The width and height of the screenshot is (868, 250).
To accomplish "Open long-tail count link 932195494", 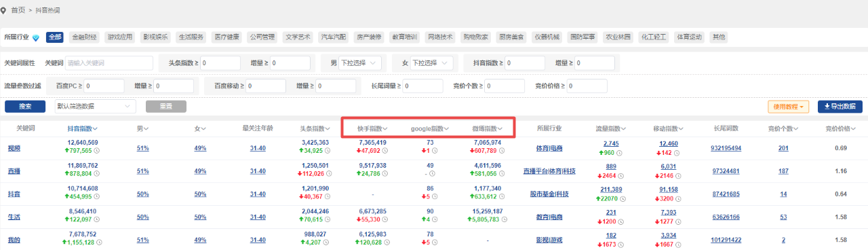I will point(726,149).
